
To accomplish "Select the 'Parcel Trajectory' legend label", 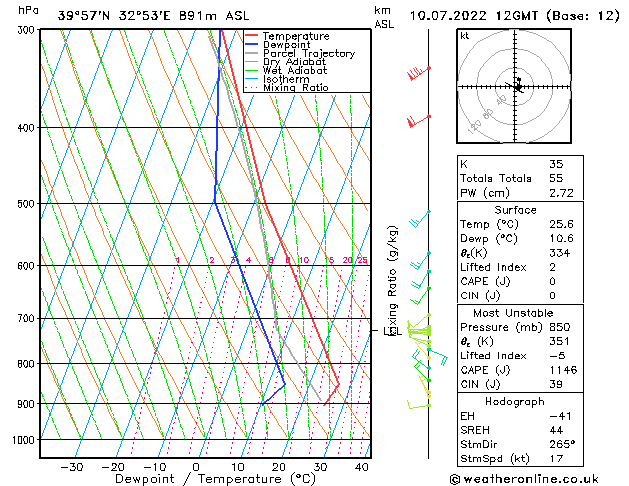I will pos(309,54).
